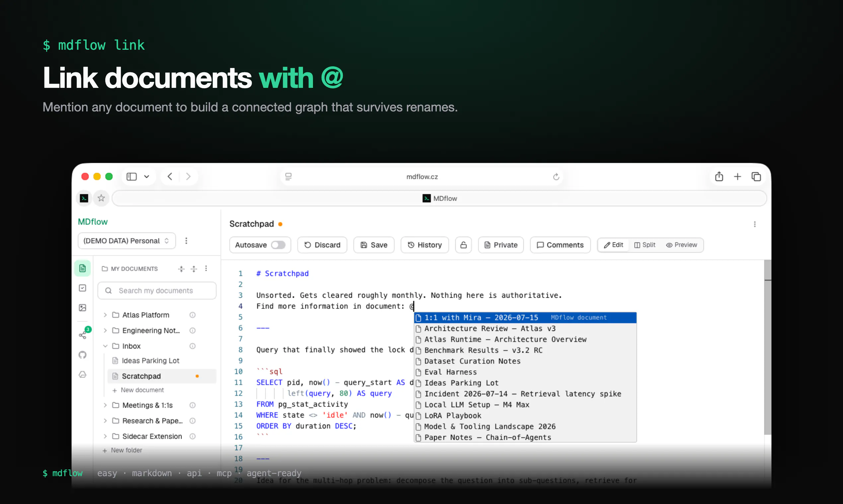The image size is (843, 504).
Task: Click the Save button
Action: pos(374,245)
